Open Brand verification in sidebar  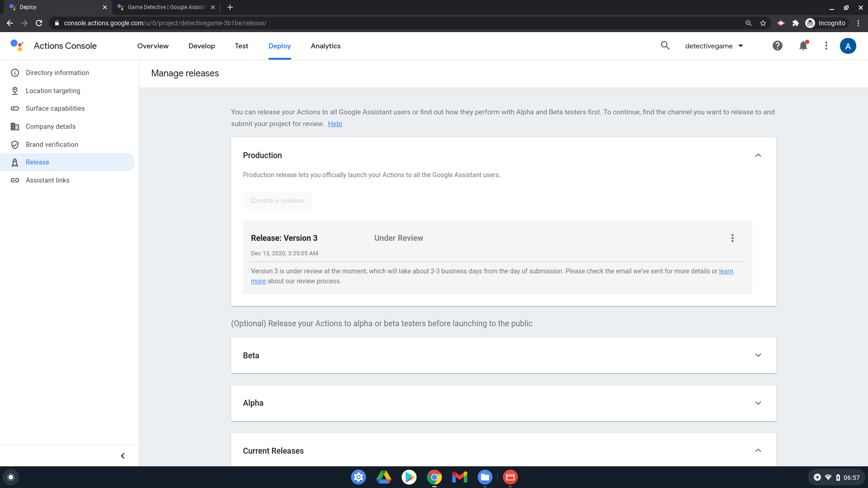[52, 145]
